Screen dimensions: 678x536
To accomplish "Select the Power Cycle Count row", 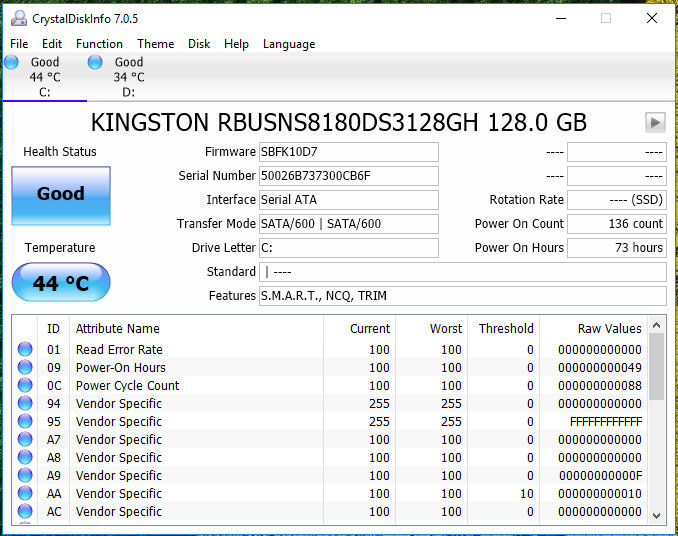I will coord(330,385).
